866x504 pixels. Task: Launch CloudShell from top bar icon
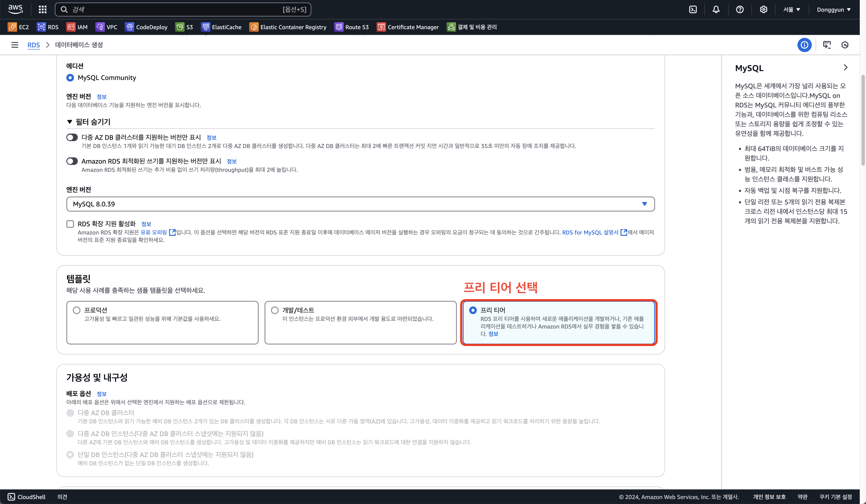pyautogui.click(x=693, y=9)
